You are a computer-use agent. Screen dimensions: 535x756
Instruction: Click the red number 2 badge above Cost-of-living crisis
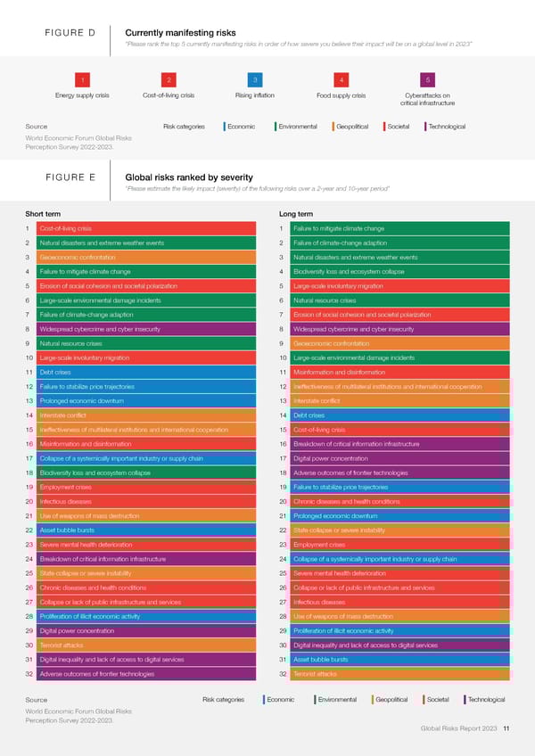168,80
